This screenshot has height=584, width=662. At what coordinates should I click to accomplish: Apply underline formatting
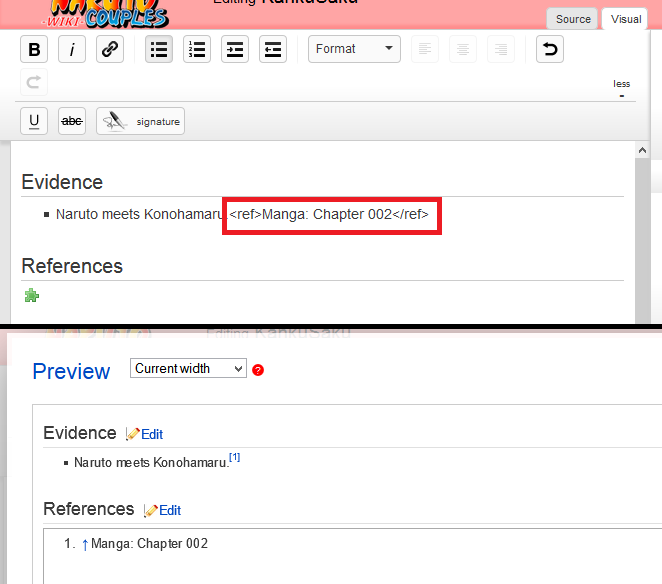coord(34,121)
